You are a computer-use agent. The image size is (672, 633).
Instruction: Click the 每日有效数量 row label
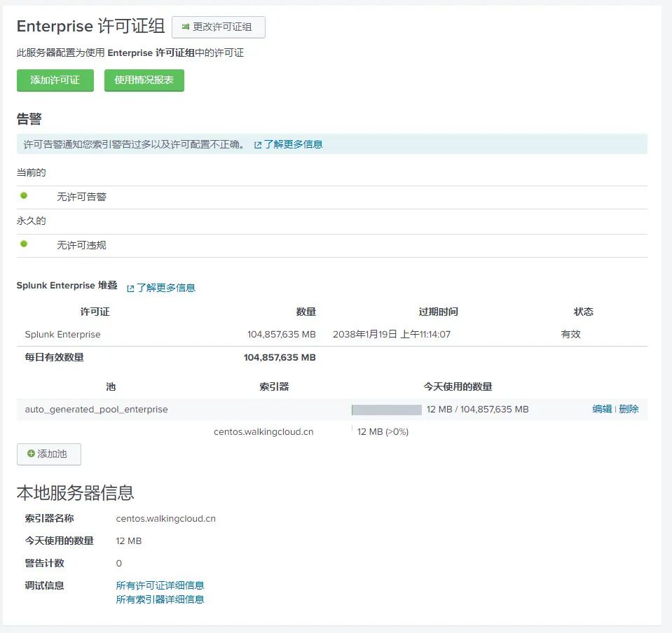(x=55, y=357)
